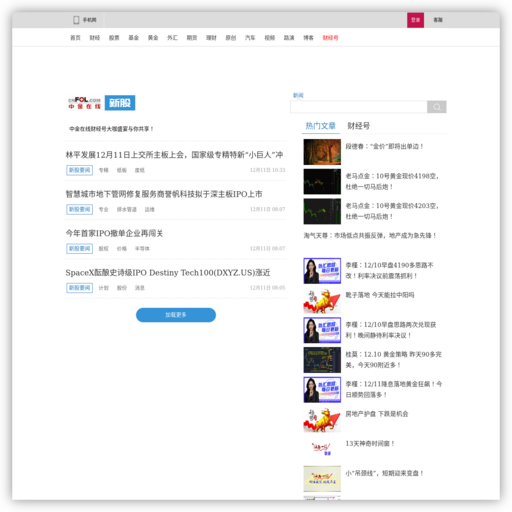Open 李槿:12/11降息落地黄金狂飙 article
The width and height of the screenshot is (512, 512).
[x=394, y=389]
